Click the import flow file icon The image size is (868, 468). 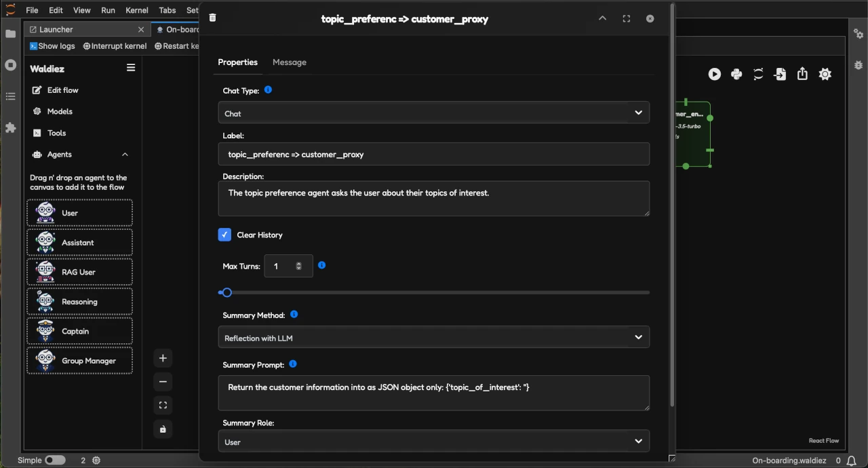coord(781,75)
